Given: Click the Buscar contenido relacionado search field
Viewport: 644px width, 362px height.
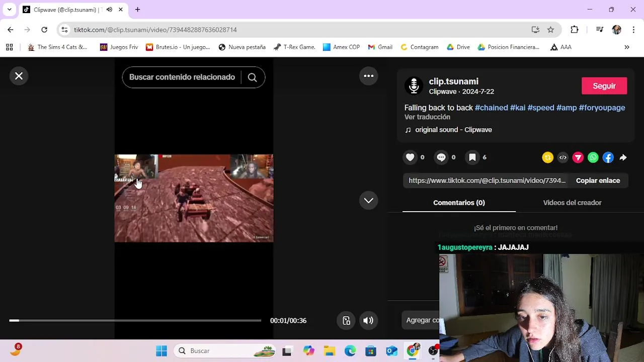Looking at the screenshot, I should pyautogui.click(x=182, y=77).
